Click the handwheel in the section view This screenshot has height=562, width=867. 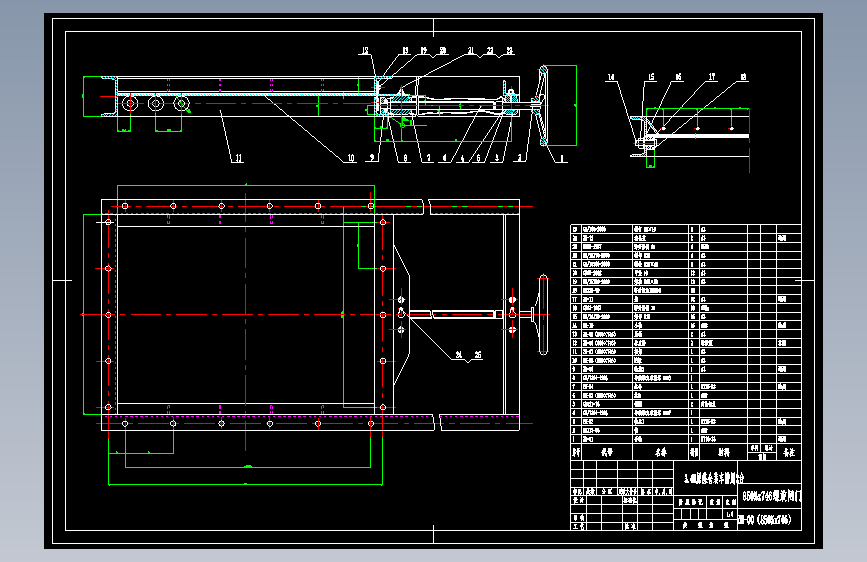(x=543, y=106)
